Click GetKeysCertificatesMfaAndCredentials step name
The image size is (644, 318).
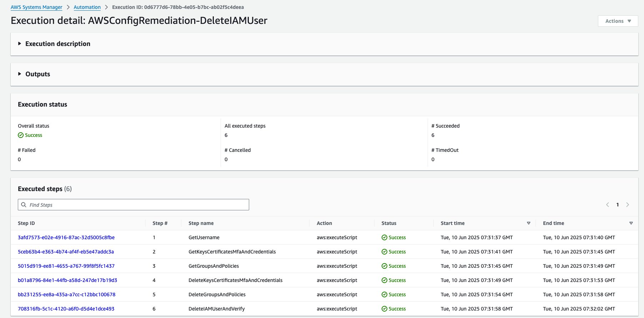232,252
